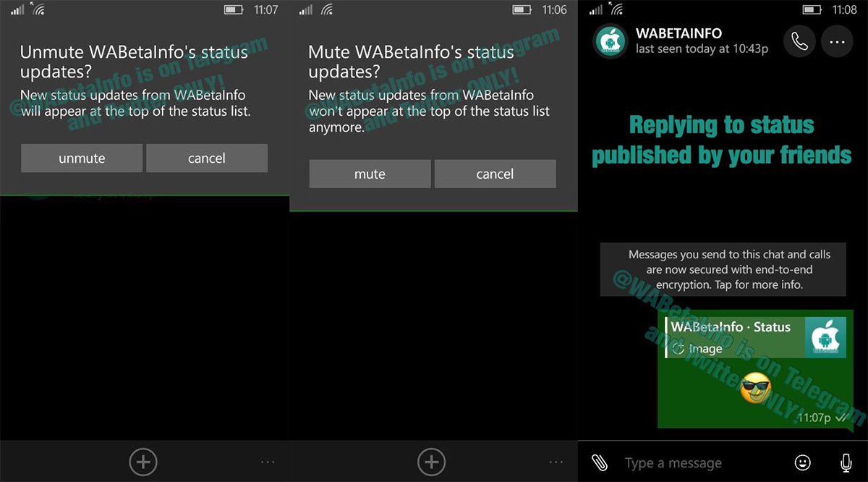Start a voice call with WABETAINFO
Viewport: 868px width, 482px height.
tap(799, 41)
